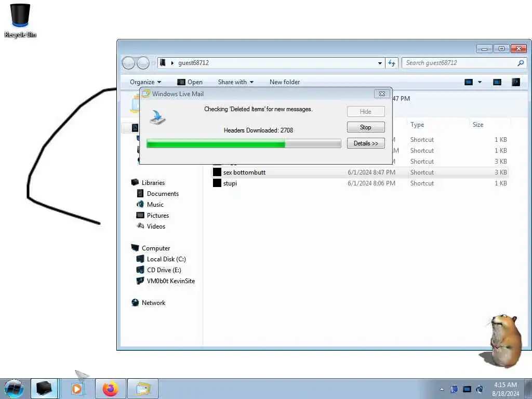Open the Recycle Bin desktop icon

(x=20, y=20)
